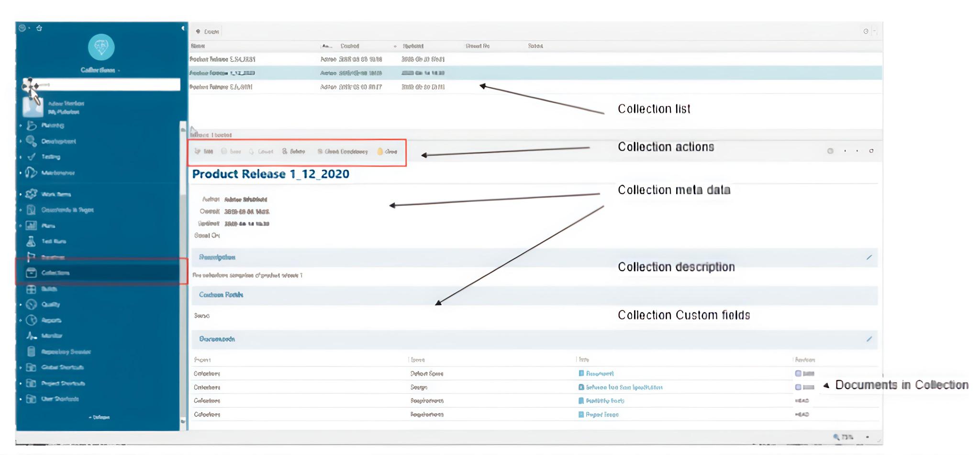
Task: Click the first row's revision badge
Action: tap(805, 374)
